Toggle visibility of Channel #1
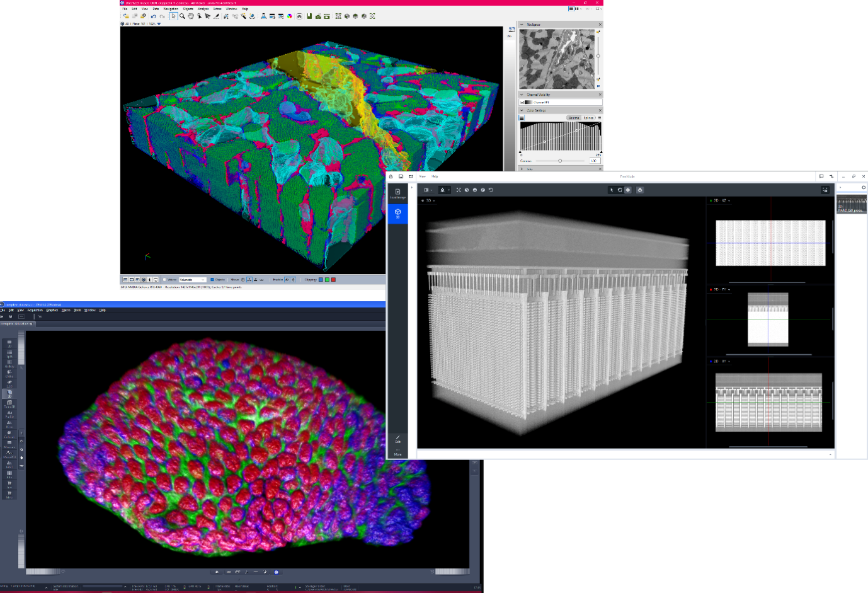The height and width of the screenshot is (593, 868). [x=522, y=102]
